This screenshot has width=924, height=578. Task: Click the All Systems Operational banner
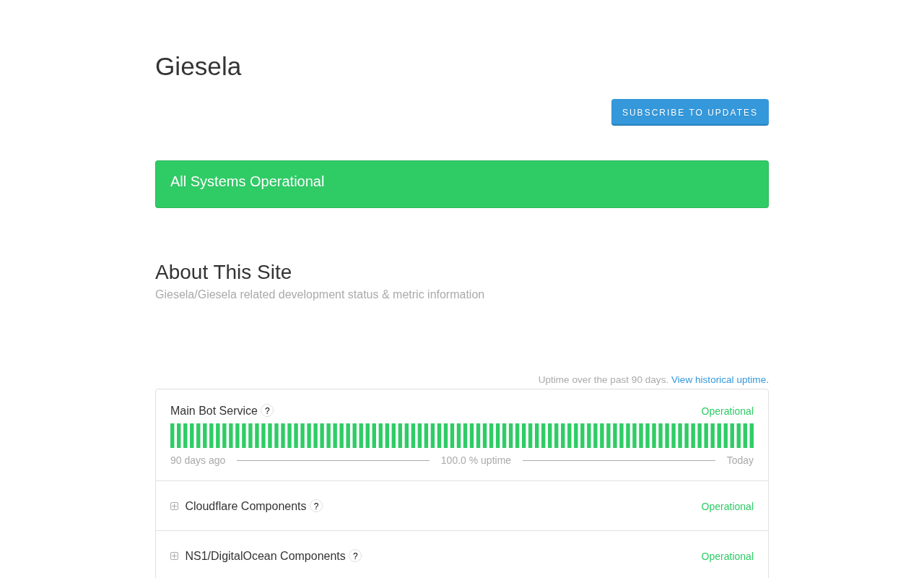462,184
